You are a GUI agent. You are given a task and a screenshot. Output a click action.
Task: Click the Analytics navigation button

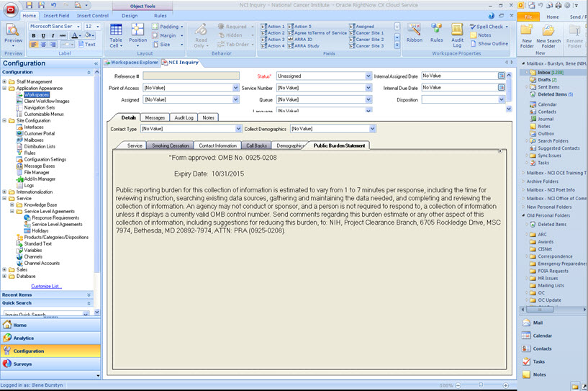click(x=24, y=338)
